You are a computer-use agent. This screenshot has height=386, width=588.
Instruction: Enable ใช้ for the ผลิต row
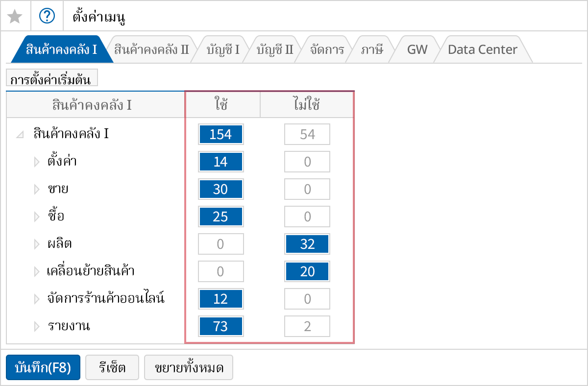coord(220,243)
